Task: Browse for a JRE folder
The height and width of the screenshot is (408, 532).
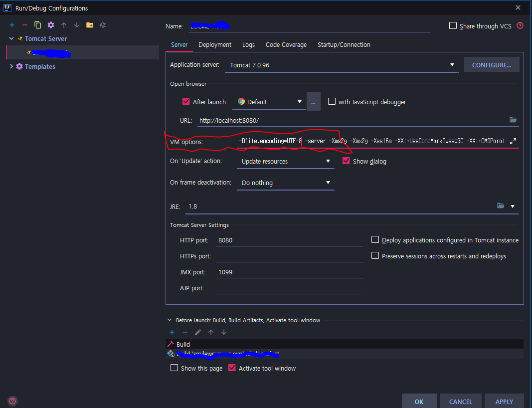Action: [501, 205]
